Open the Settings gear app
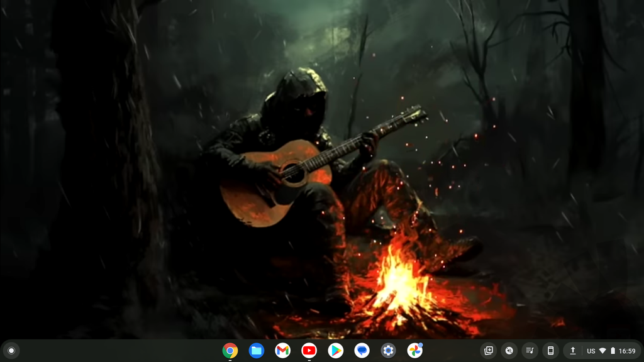Screen dimensions: 644x362 coord(388,351)
